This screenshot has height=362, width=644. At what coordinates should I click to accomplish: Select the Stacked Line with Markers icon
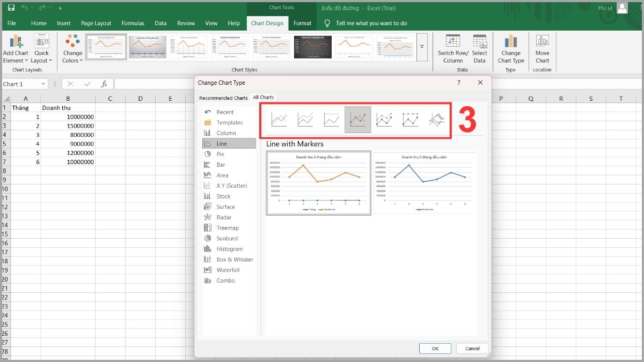click(384, 120)
